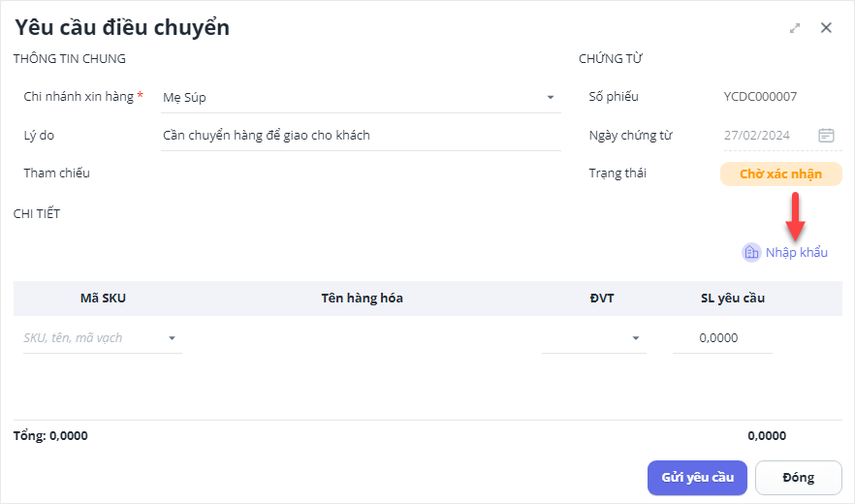Viewport: 855px width, 504px height.
Task: Click the Gửi yêu cầu button
Action: pos(697,477)
